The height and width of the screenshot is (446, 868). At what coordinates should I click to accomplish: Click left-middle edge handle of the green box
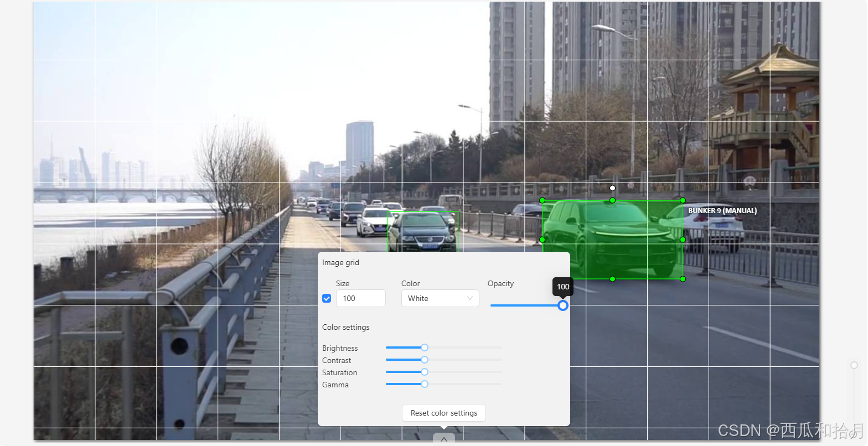[542, 240]
